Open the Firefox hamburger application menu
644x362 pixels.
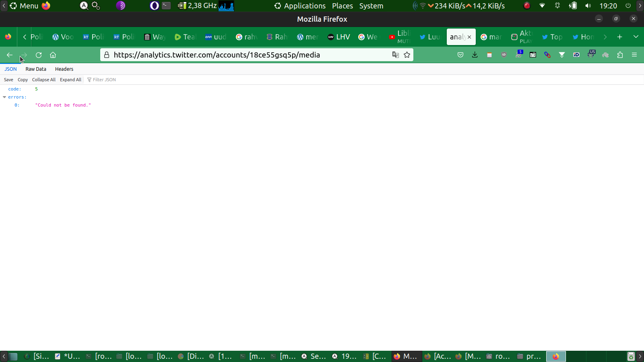(634, 55)
